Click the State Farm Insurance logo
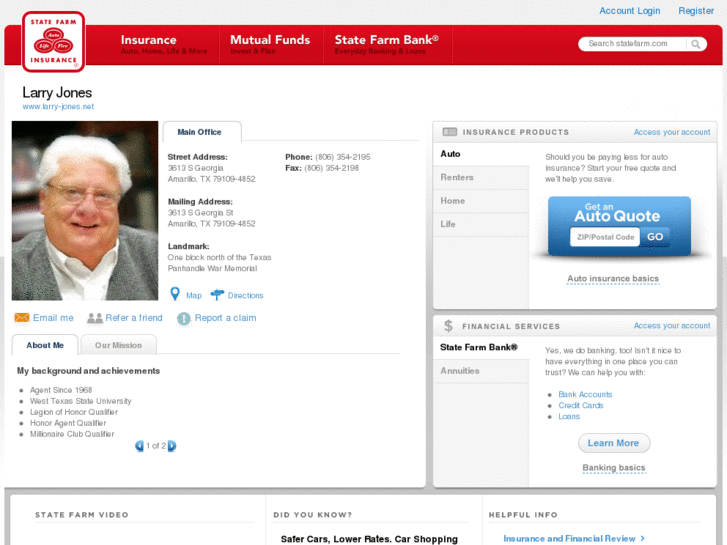727x545 pixels. 53,42
